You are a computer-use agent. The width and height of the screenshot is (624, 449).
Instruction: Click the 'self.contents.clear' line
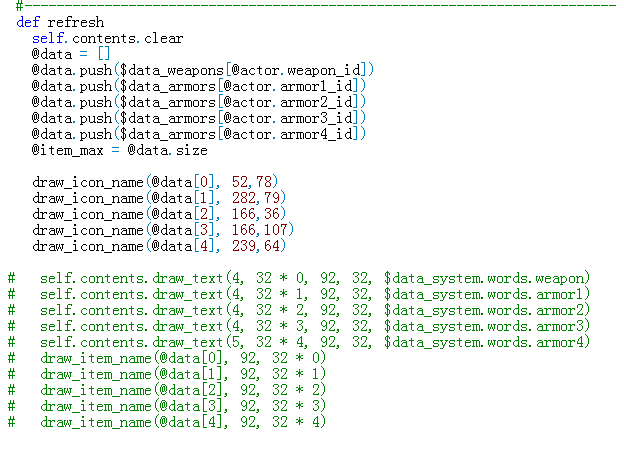pos(107,38)
